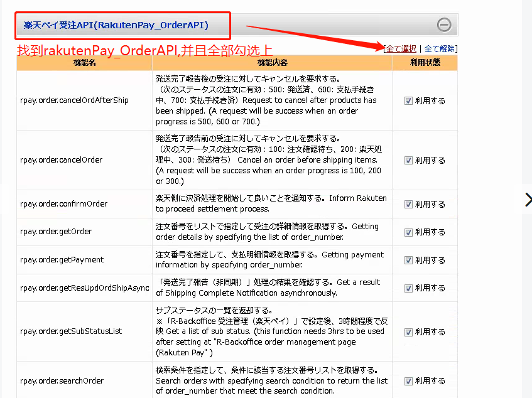Click the 楽天ペイ受注API(RakutenPay_OrderAPI) section header
532x398 pixels.
point(116,25)
